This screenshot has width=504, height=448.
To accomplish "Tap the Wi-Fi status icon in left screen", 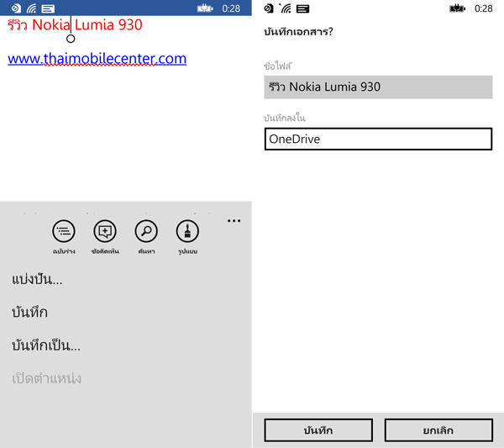I will 32,8.
